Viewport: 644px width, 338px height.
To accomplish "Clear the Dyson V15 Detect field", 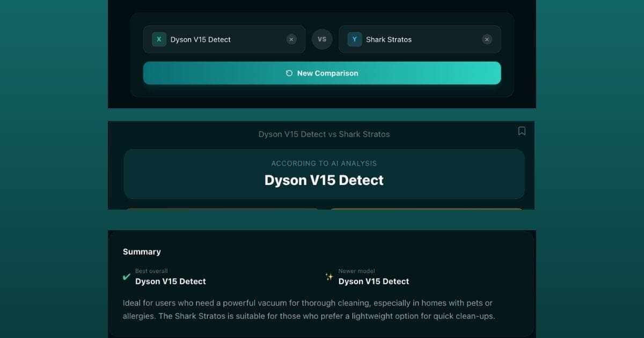I will click(x=291, y=39).
